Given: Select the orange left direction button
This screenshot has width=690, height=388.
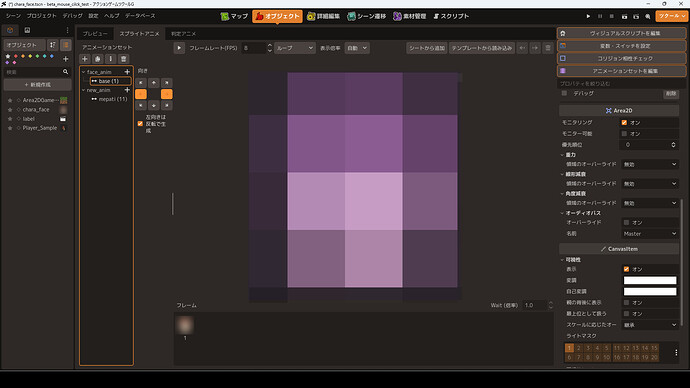Looking at the screenshot, I should [x=141, y=94].
